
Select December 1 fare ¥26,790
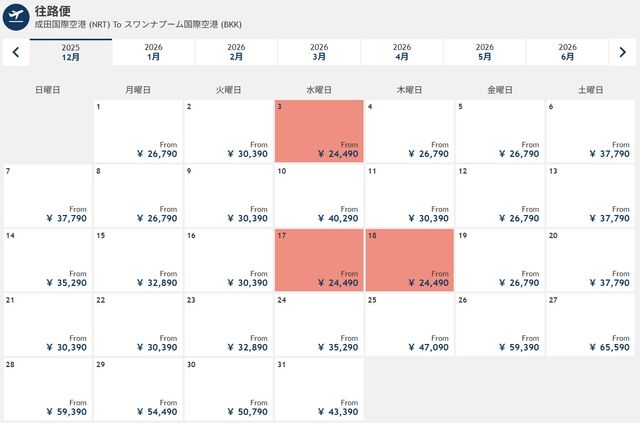pos(137,130)
